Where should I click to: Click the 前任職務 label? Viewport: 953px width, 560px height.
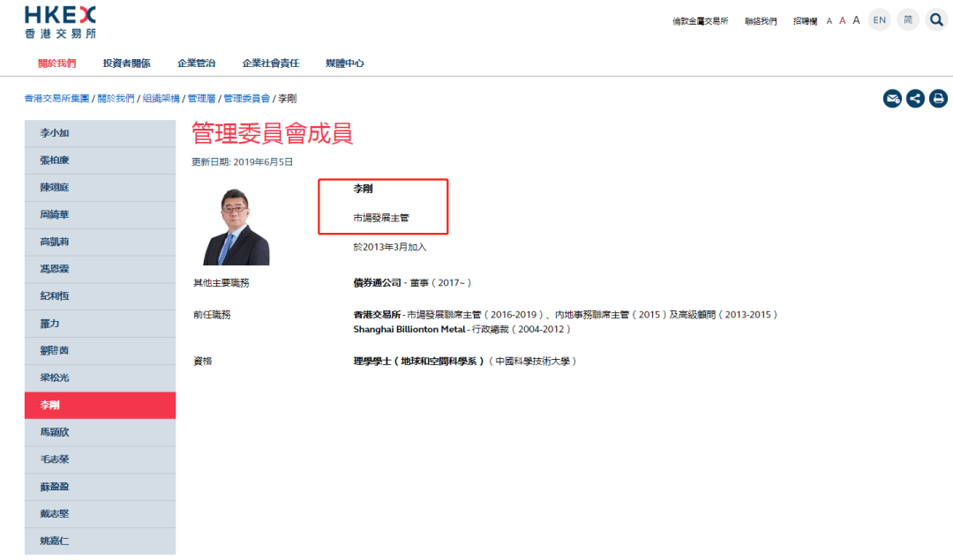pyautogui.click(x=212, y=315)
